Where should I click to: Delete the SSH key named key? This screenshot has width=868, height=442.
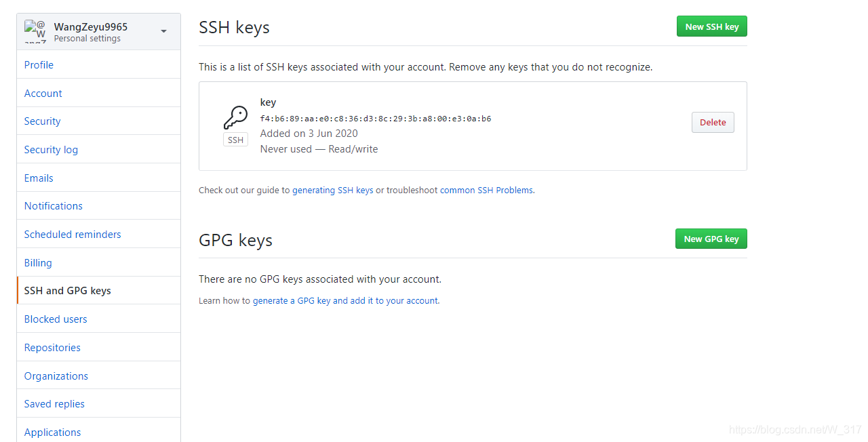tap(713, 122)
